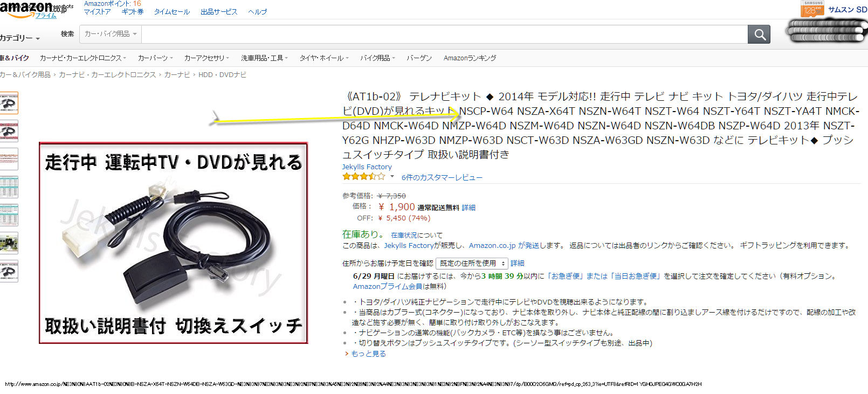The width and height of the screenshot is (868, 394).
Task: Click the first product thumbnail
Action: 9,103
